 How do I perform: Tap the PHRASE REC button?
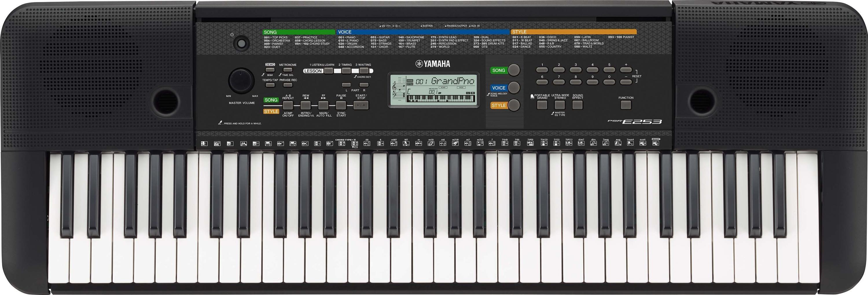tap(288, 85)
